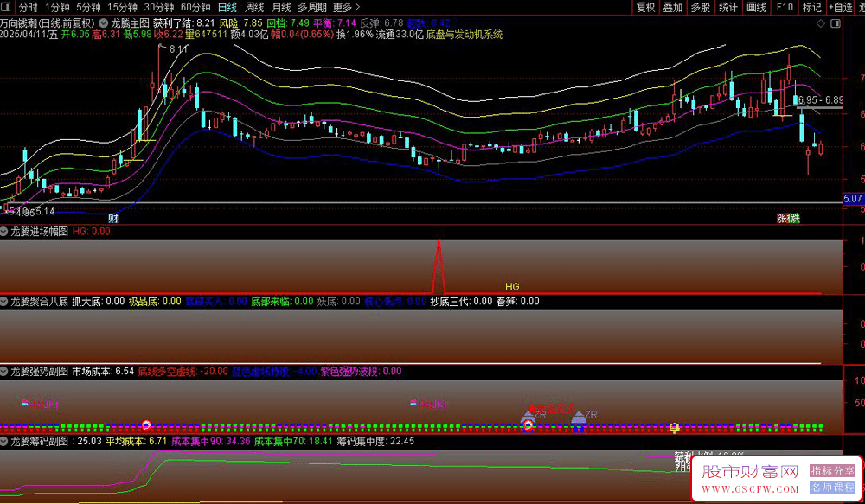Click the 股市财富网 watermark logo
This screenshot has width=865, height=504.
tap(749, 472)
